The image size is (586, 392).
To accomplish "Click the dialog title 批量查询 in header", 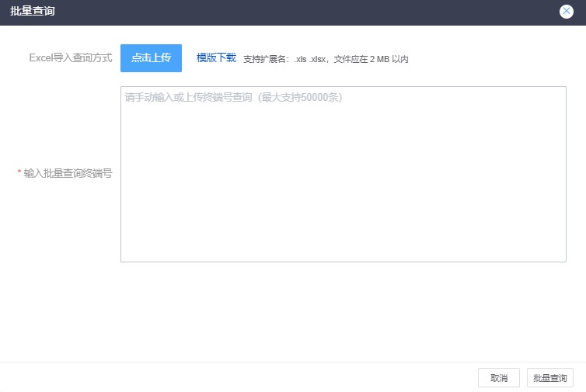I will 32,11.
